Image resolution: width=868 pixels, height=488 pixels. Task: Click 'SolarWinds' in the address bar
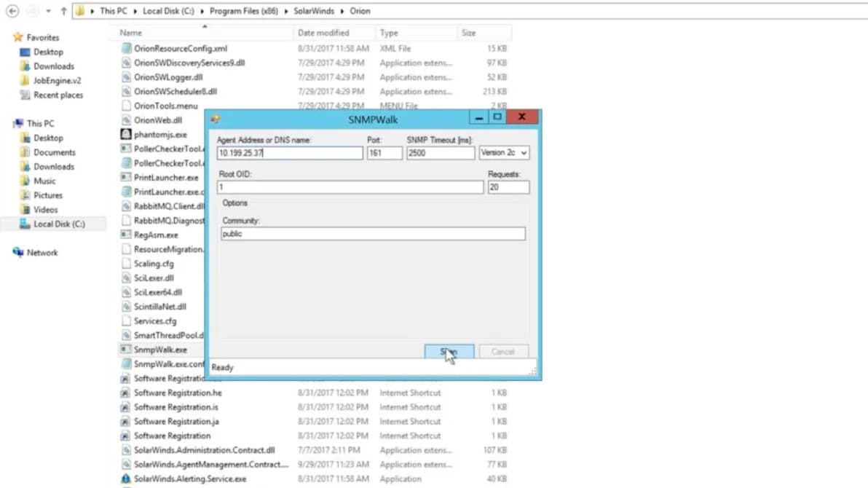tap(314, 11)
